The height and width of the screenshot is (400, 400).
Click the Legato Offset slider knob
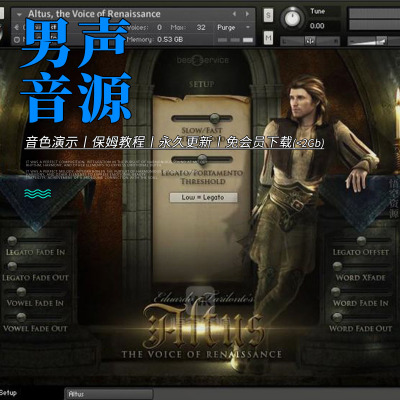[x=361, y=241]
